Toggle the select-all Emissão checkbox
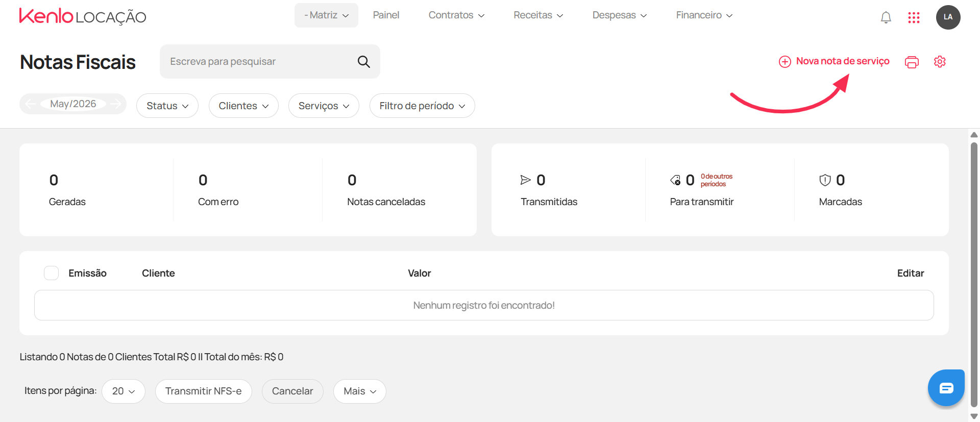The image size is (980, 422). [51, 273]
